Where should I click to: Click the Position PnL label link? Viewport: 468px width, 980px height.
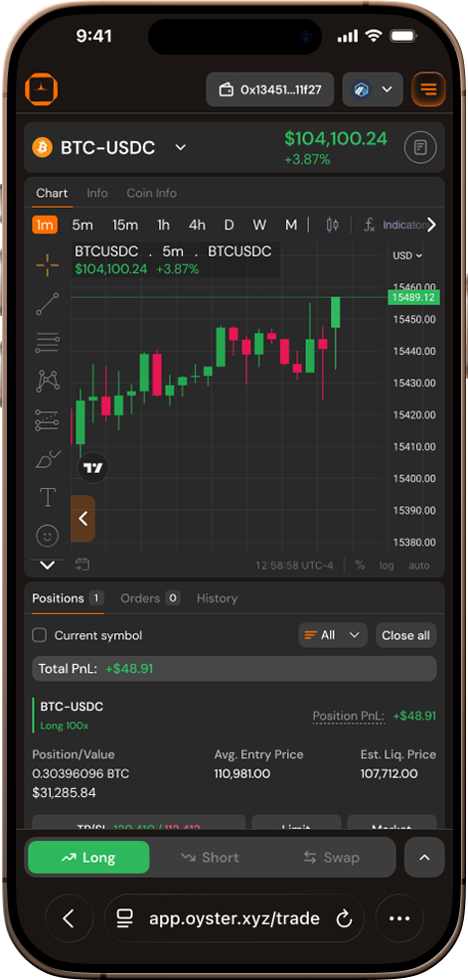[x=349, y=717]
